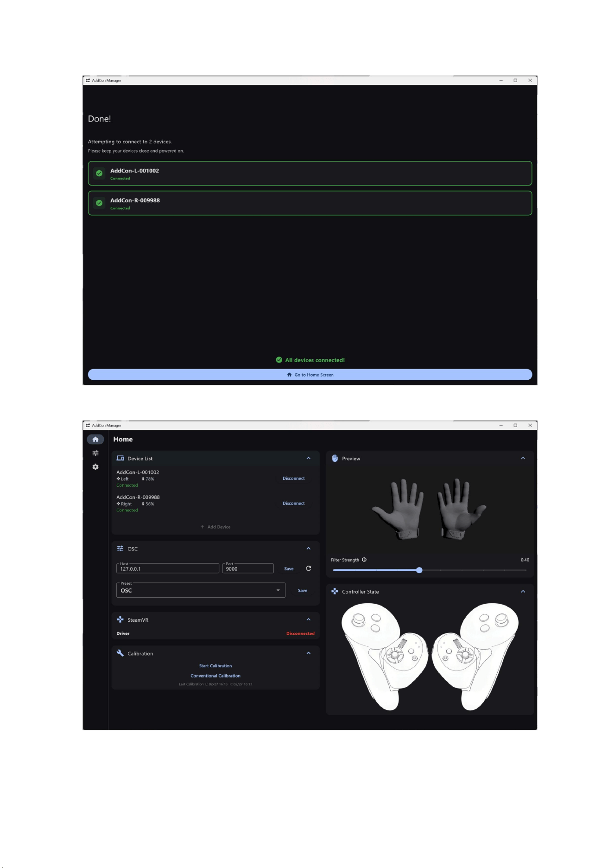The height and width of the screenshot is (868, 614).
Task: Open the settings gear in the sidebar
Action: click(x=95, y=467)
